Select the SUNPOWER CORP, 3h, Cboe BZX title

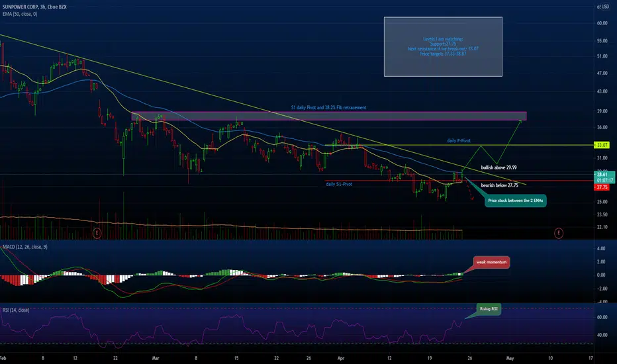click(34, 7)
